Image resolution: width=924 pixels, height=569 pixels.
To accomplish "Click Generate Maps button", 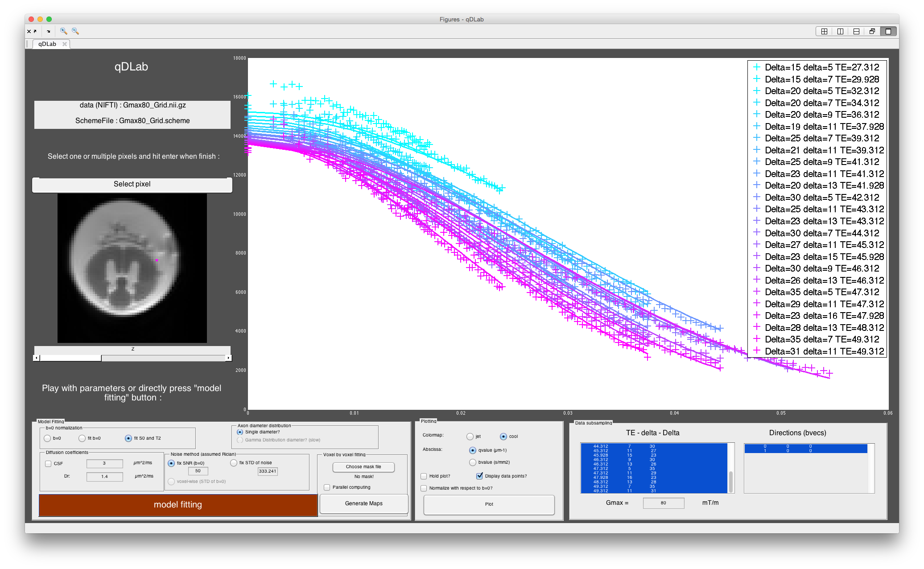I will coord(363,503).
